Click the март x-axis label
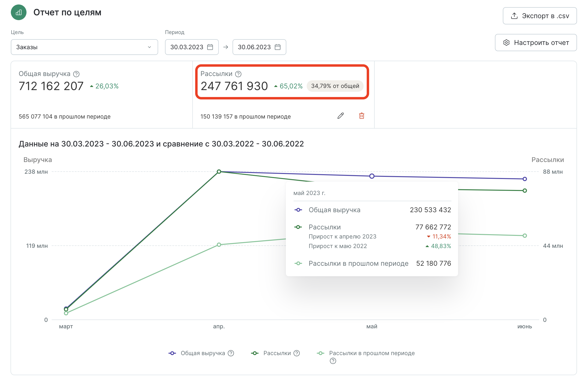 pos(66,326)
